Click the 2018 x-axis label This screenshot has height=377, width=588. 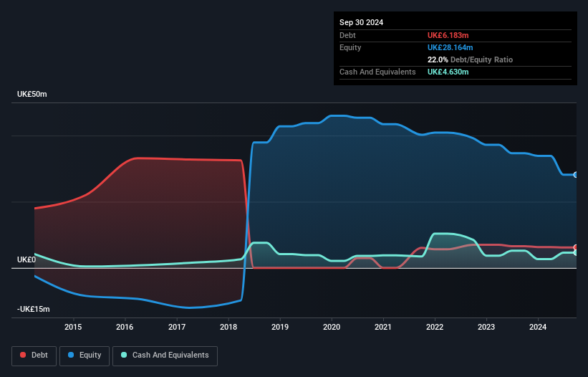[x=228, y=327]
